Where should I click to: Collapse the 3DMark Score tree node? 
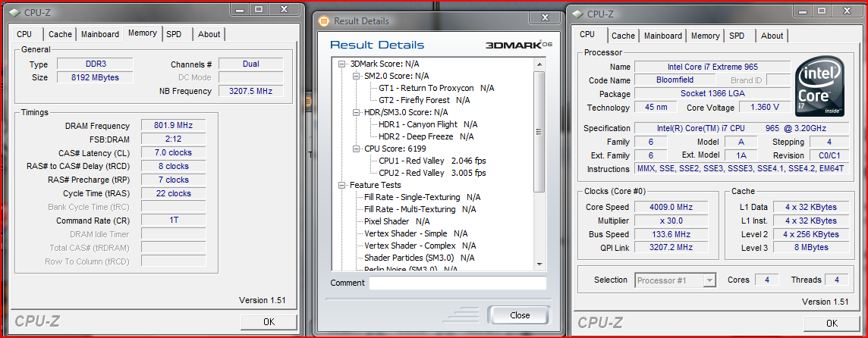tap(341, 64)
